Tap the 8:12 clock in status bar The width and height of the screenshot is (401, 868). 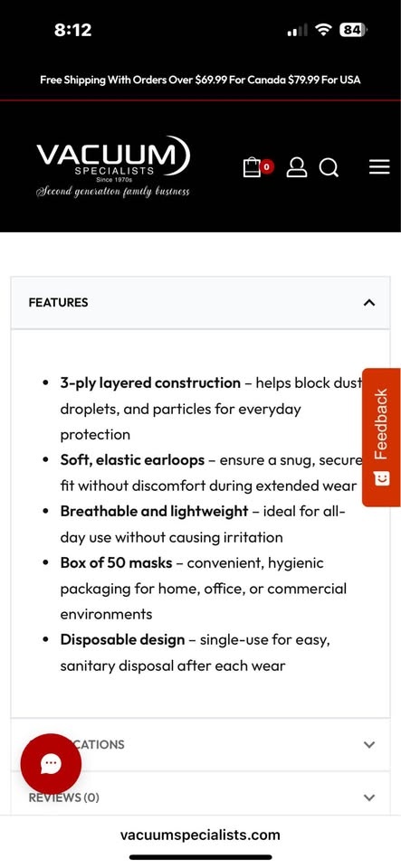point(73,30)
